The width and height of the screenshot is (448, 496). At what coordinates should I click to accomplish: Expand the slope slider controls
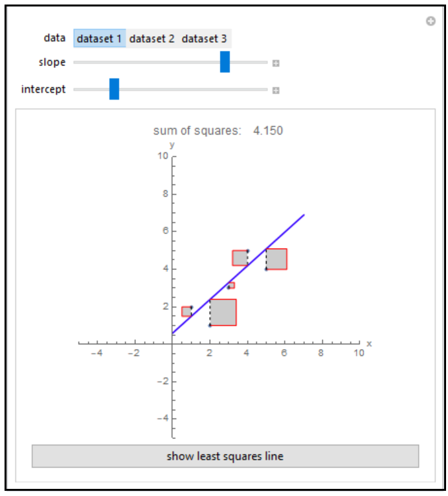tap(275, 63)
